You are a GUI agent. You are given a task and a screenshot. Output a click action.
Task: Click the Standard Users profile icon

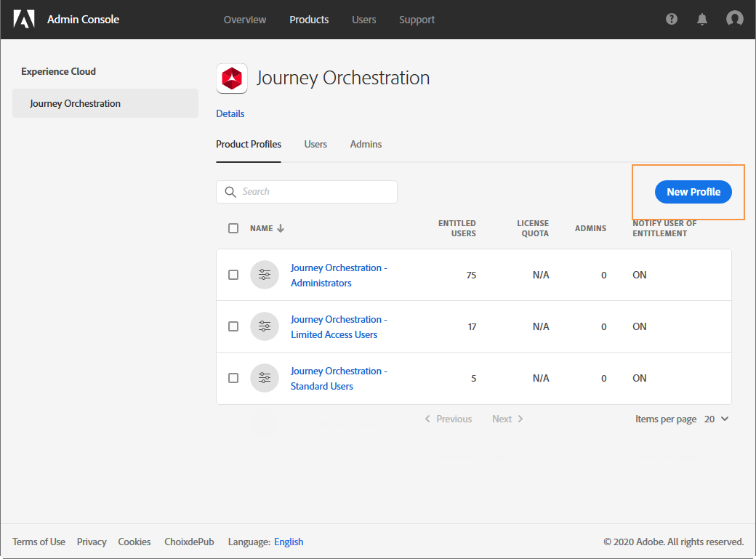(264, 378)
